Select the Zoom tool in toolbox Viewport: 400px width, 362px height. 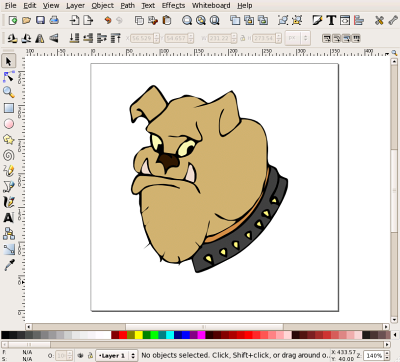tap(9, 92)
